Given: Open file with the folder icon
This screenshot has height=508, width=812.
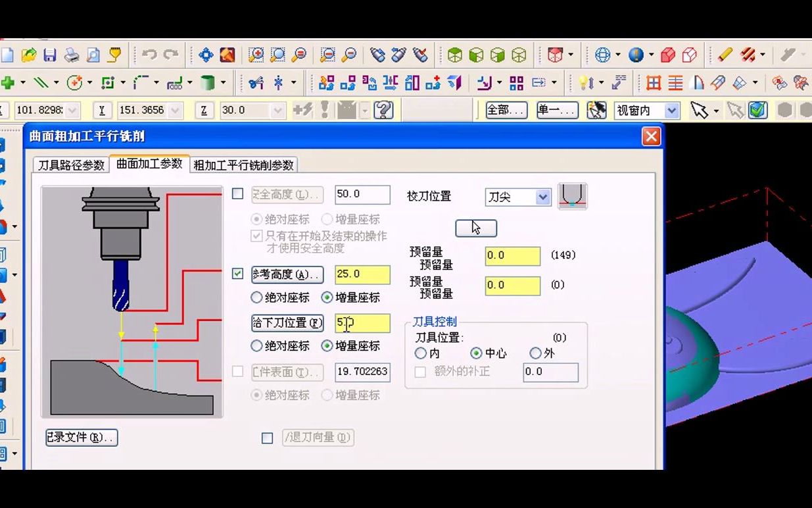Looking at the screenshot, I should click(x=28, y=55).
